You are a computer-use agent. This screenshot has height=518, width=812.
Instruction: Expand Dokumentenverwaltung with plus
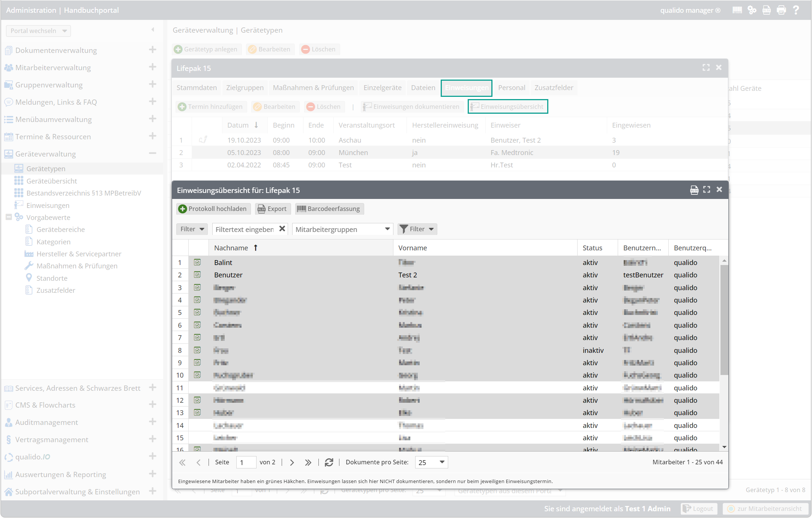click(152, 50)
